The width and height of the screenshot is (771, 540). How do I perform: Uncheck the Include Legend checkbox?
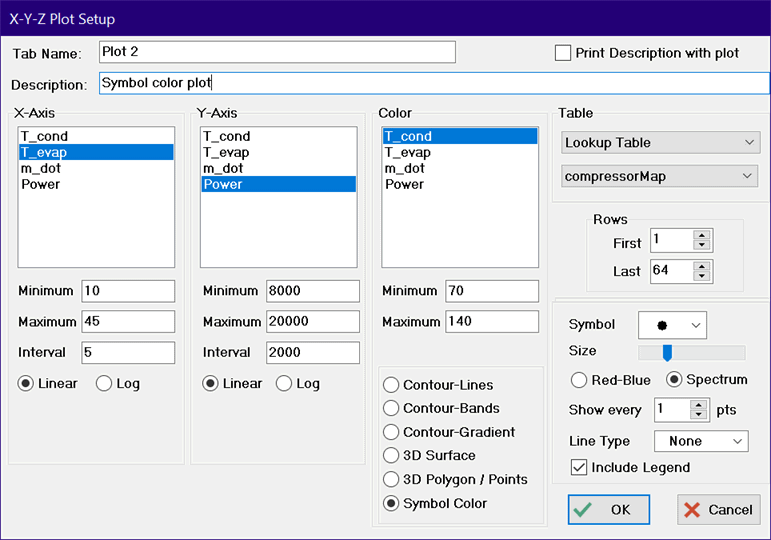point(577,467)
